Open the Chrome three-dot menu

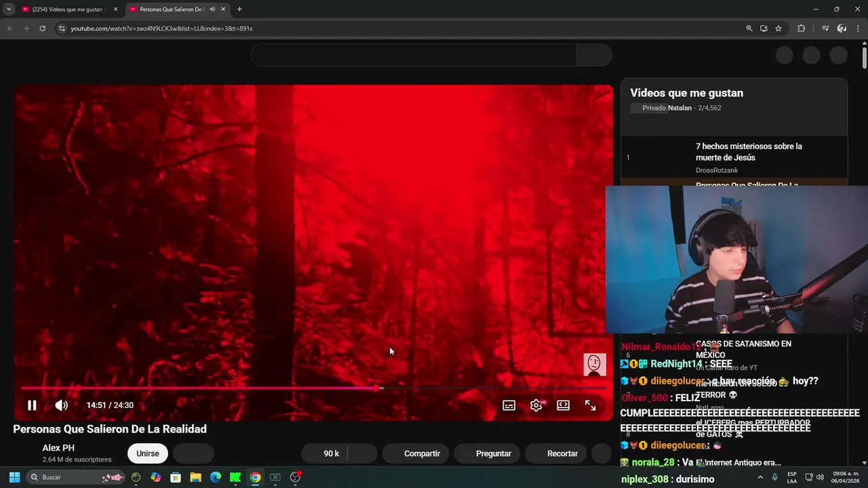(858, 28)
